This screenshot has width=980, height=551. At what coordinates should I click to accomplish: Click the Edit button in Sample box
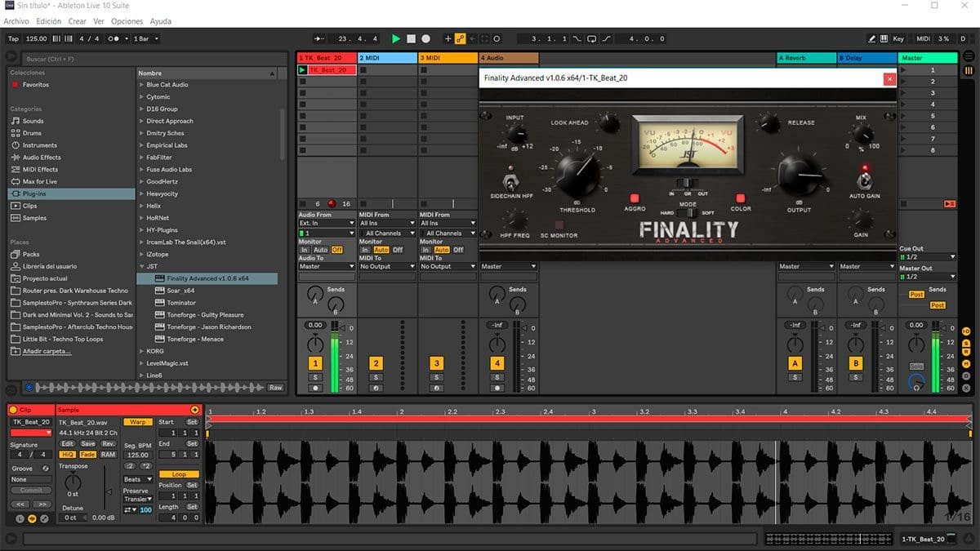point(68,444)
